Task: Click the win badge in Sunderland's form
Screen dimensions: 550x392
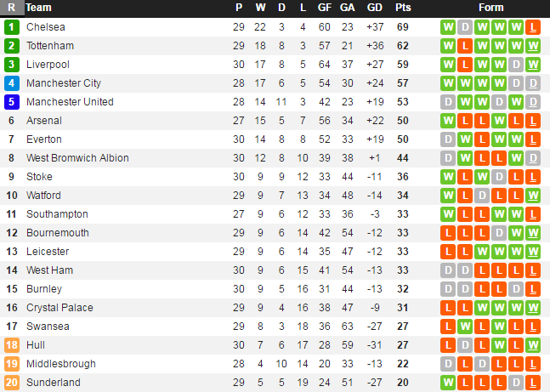Action: pos(448,383)
